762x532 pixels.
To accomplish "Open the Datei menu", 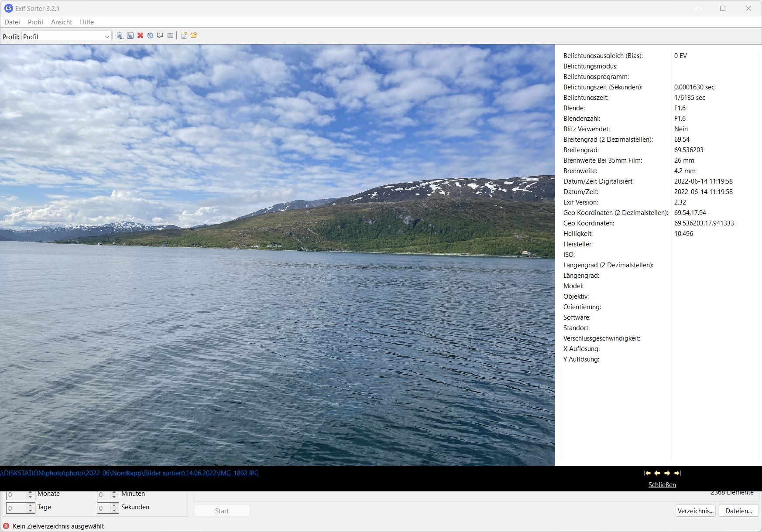I will (12, 22).
